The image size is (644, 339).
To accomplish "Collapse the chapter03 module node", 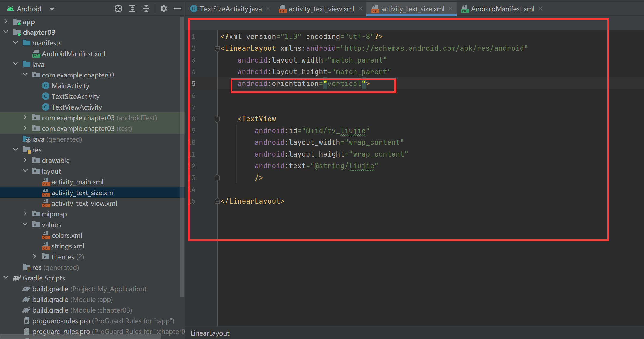I will [6, 32].
